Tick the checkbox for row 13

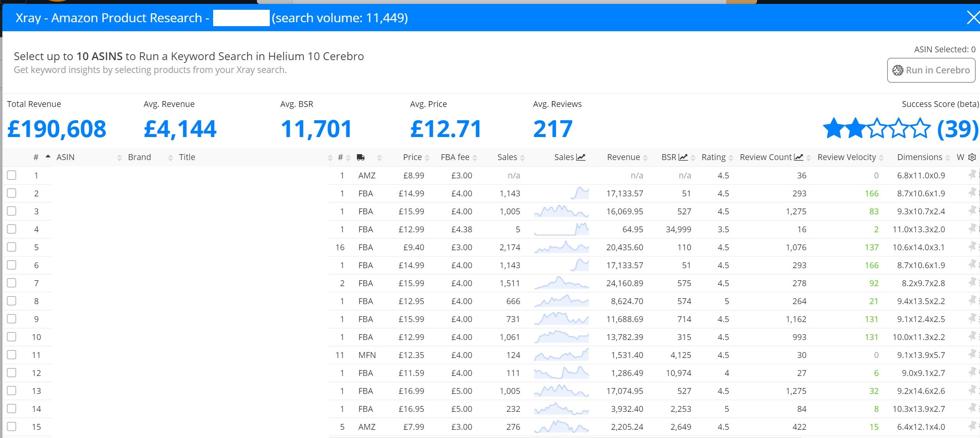coord(12,391)
